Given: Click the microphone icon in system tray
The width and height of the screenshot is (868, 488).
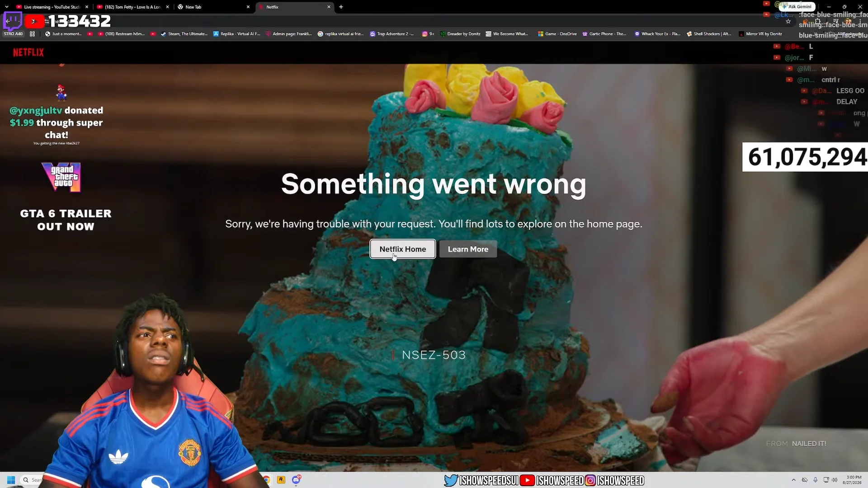Looking at the screenshot, I should pyautogui.click(x=815, y=480).
